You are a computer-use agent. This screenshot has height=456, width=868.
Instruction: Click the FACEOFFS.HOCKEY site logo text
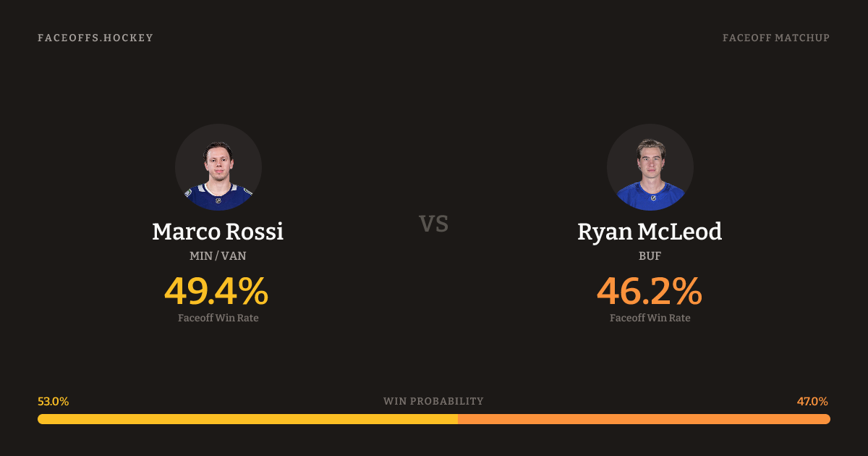[95, 38]
